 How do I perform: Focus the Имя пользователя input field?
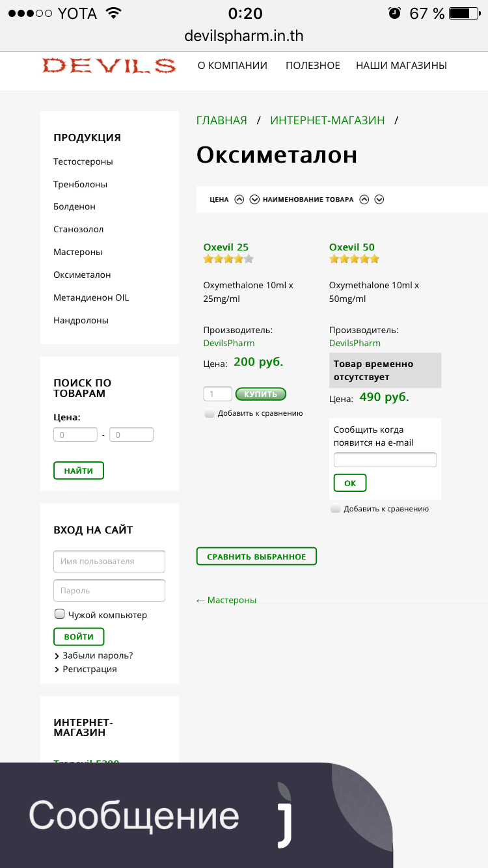click(109, 561)
